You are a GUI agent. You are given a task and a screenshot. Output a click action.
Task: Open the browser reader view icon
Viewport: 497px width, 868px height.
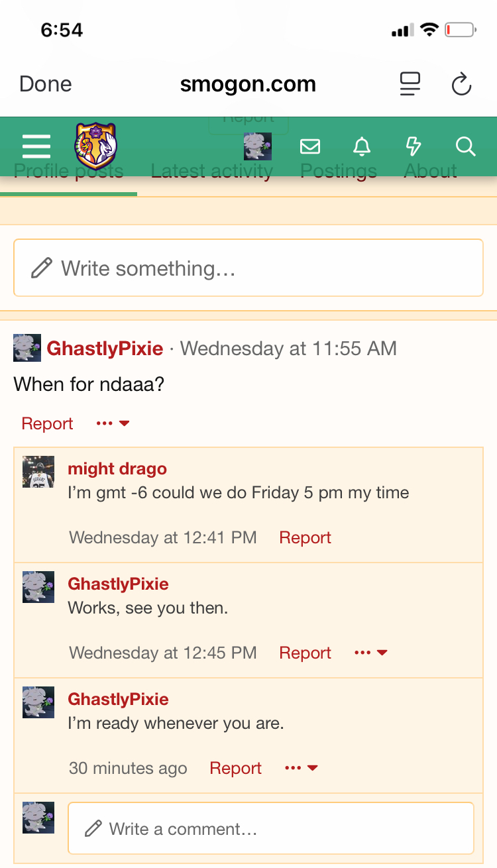tap(410, 84)
